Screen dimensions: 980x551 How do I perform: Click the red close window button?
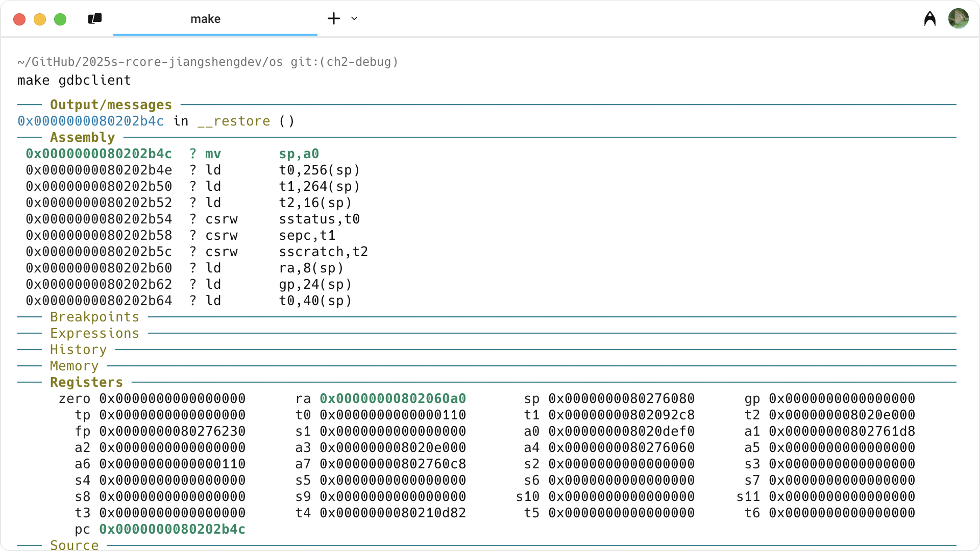click(x=19, y=19)
